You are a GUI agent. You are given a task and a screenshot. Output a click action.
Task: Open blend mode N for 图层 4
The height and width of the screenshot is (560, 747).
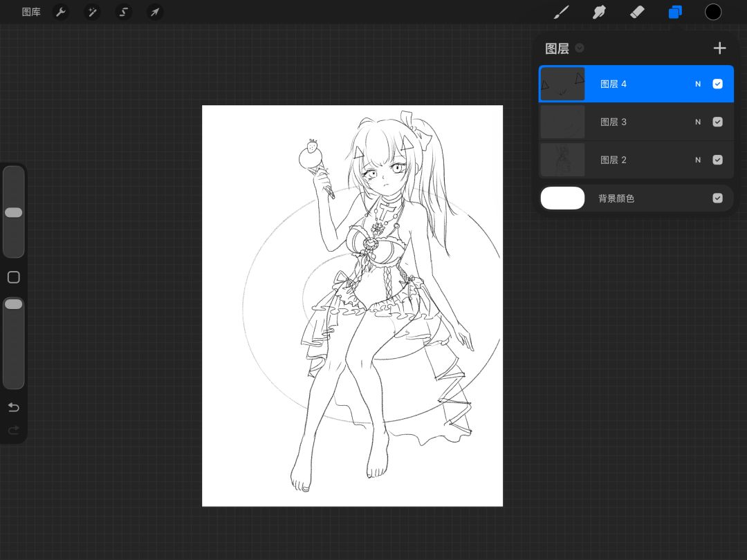(x=697, y=84)
